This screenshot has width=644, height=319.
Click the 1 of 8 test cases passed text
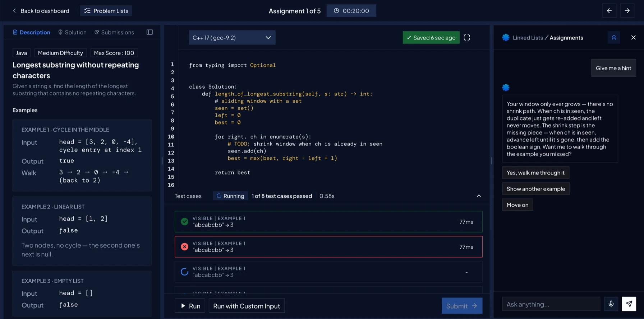coord(282,196)
